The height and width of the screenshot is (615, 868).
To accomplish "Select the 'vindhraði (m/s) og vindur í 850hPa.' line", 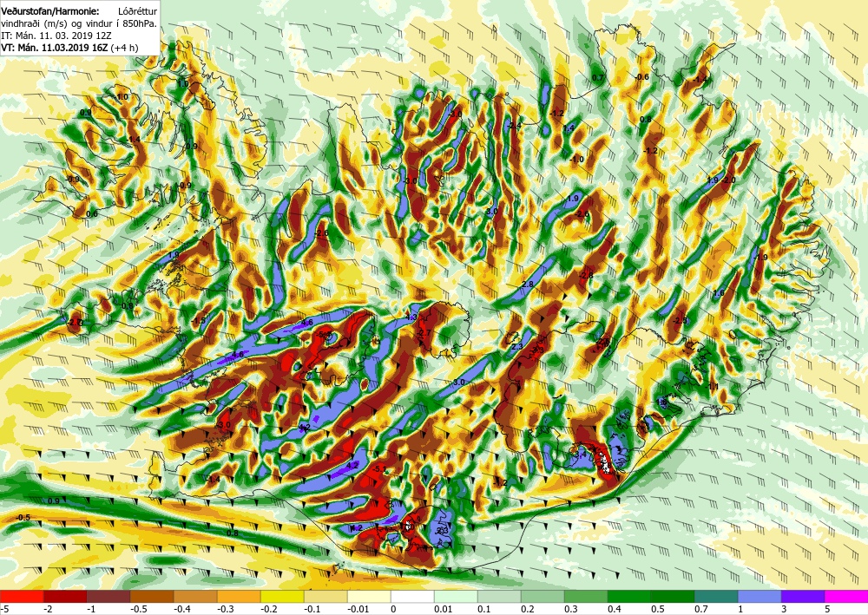I will coord(79,23).
